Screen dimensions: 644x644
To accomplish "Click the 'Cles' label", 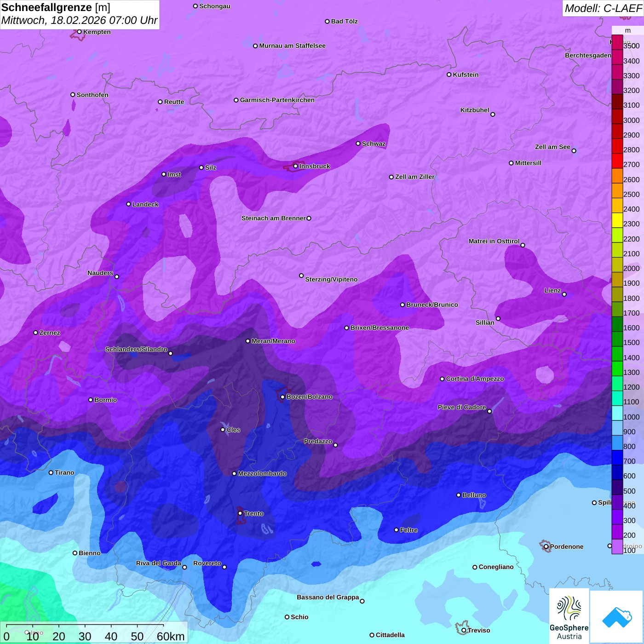I will click(x=233, y=430).
